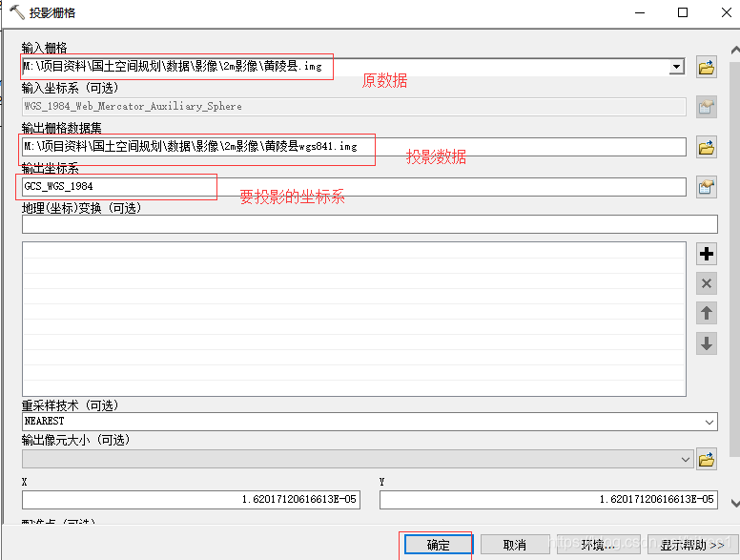Open resampling technique NEAREST dropdown
Viewport: 740px width, 560px height.
pyautogui.click(x=709, y=422)
